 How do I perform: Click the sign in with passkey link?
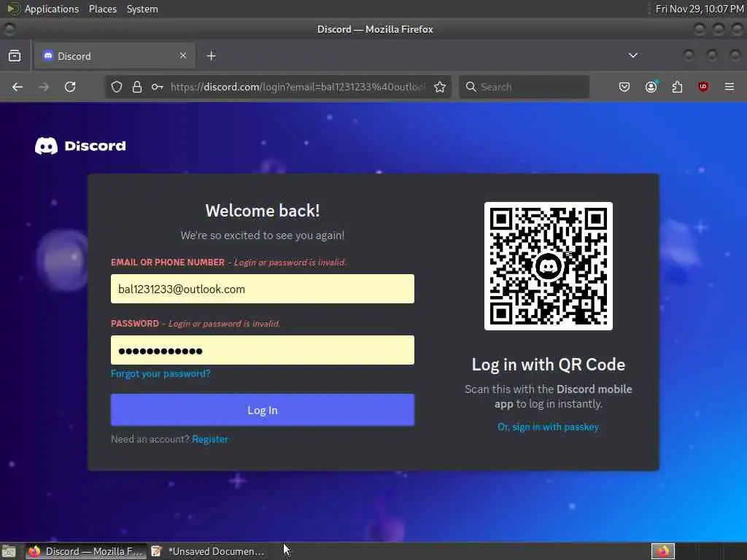tap(549, 427)
